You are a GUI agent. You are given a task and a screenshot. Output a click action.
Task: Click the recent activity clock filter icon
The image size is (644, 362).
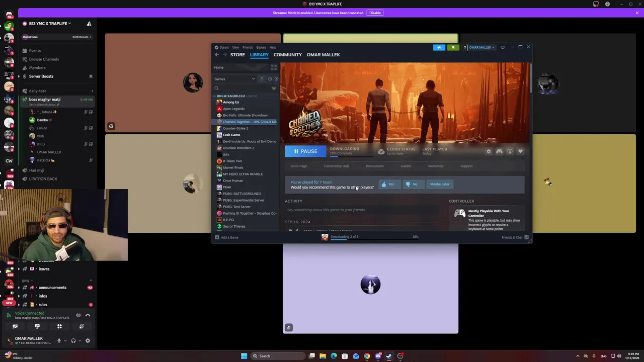(x=270, y=79)
